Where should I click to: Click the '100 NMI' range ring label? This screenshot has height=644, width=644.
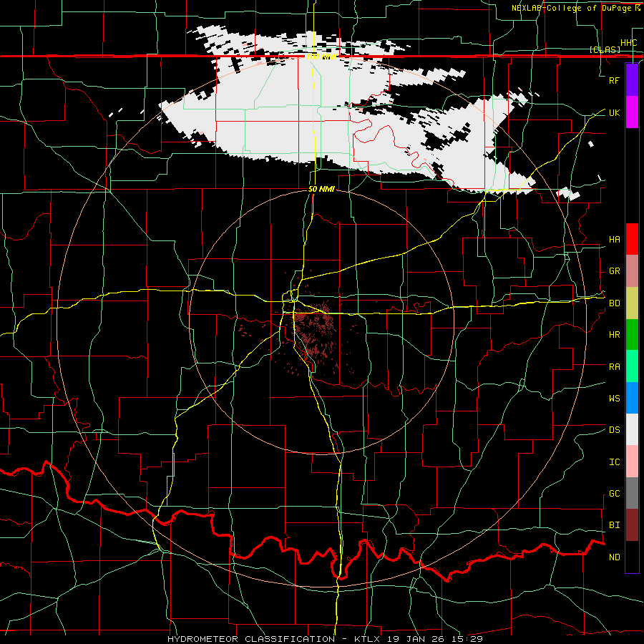[321, 57]
